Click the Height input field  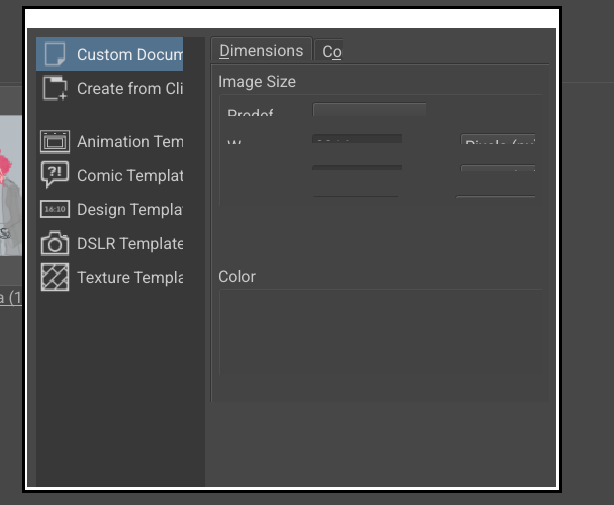(357, 168)
